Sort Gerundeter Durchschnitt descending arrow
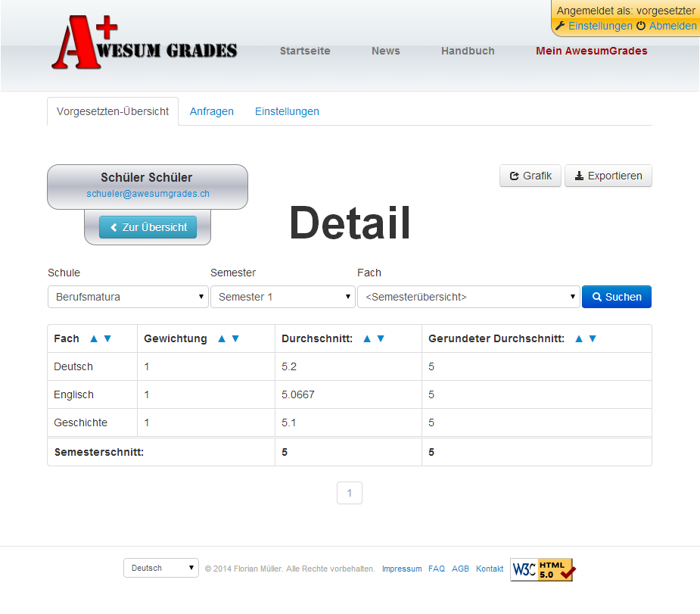Viewport: 700px width, 614px height. (x=593, y=339)
